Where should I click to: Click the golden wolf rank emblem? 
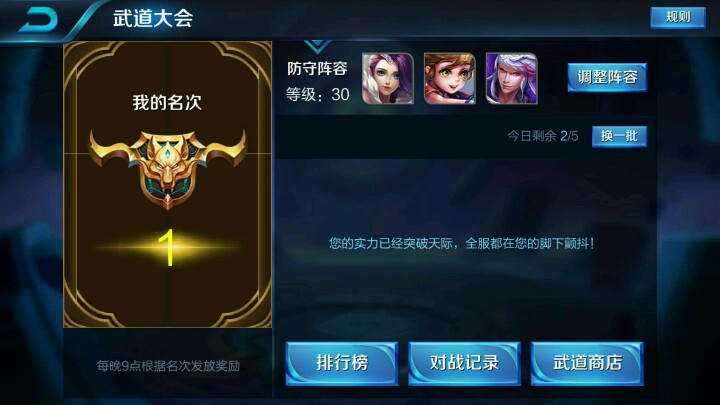168,168
